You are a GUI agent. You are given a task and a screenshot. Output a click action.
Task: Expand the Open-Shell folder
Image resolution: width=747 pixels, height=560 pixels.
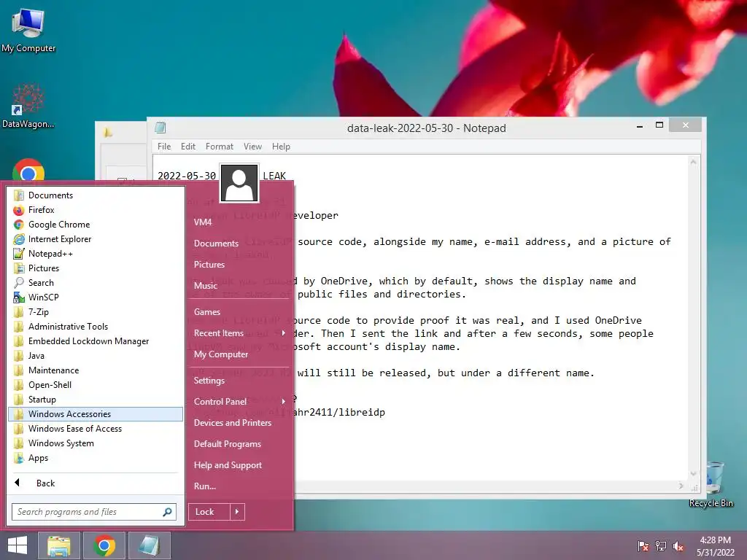point(96,385)
